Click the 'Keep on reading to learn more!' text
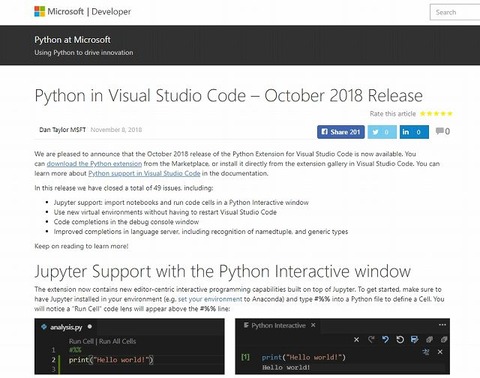Image resolution: width=480 pixels, height=378 pixels. click(x=81, y=246)
